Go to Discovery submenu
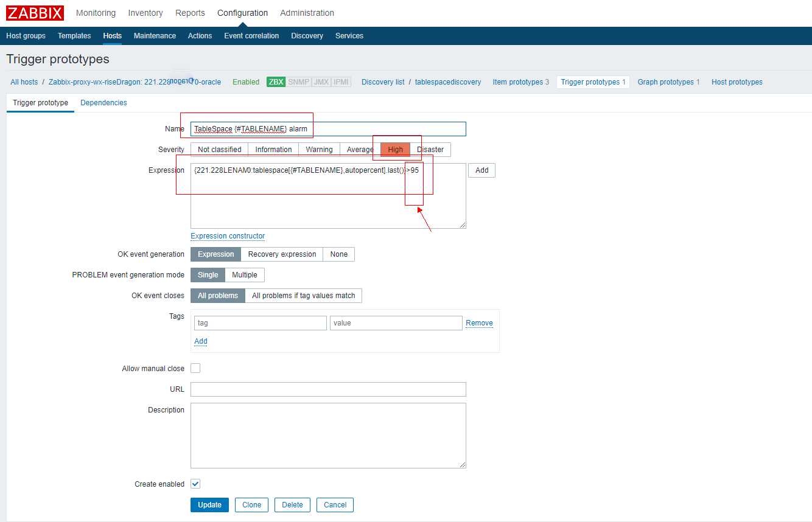The width and height of the screenshot is (812, 522). point(307,36)
